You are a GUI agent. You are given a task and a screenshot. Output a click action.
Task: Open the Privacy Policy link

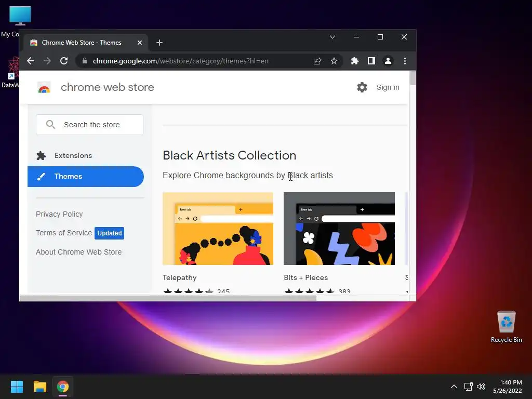tap(59, 214)
